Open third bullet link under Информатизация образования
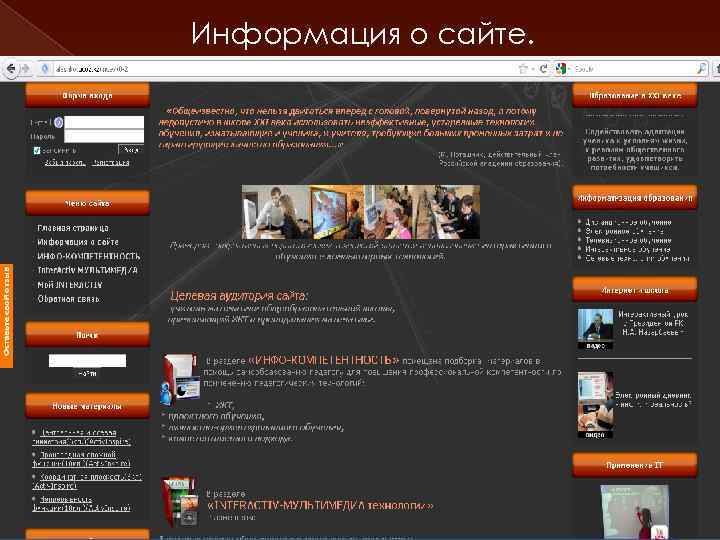Image resolution: width=720 pixels, height=540 pixels. coord(628,240)
